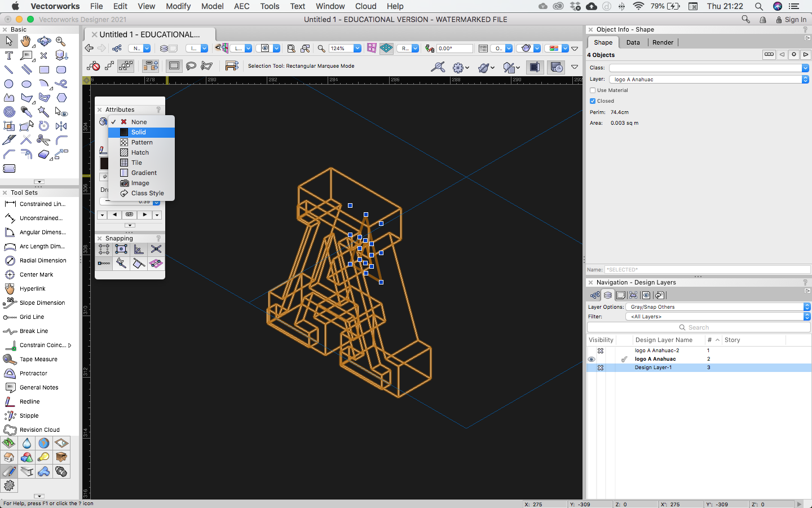The height and width of the screenshot is (508, 812).
Task: Enable the Use Material checkbox
Action: click(593, 90)
